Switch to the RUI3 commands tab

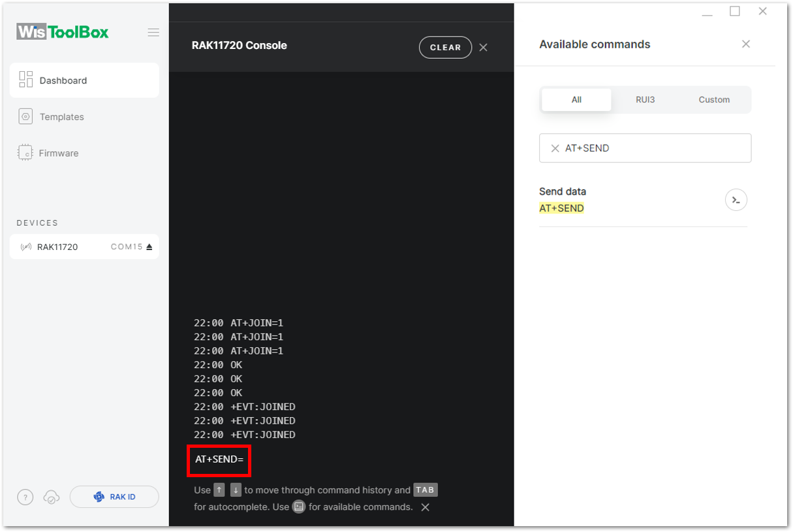(645, 100)
